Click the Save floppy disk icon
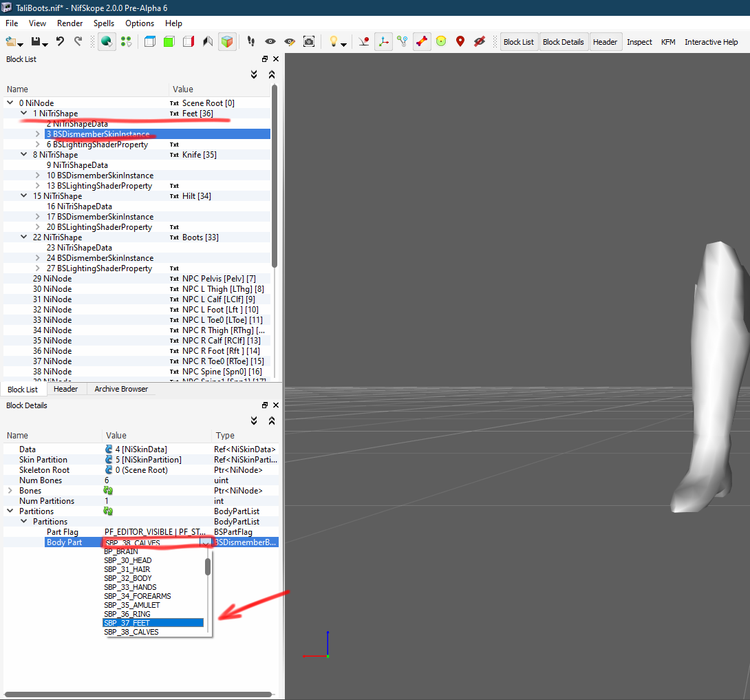The height and width of the screenshot is (700, 750). click(36, 42)
